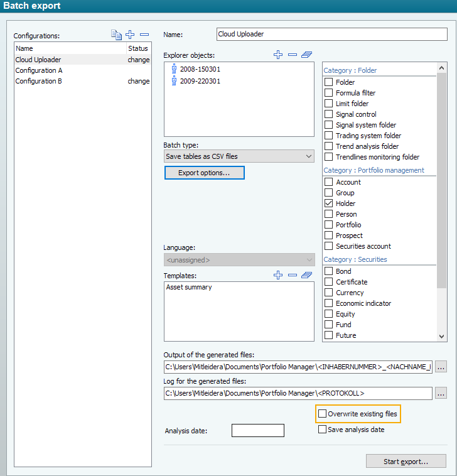457x476 pixels.
Task: Browse for the log files folder
Action: point(441,393)
